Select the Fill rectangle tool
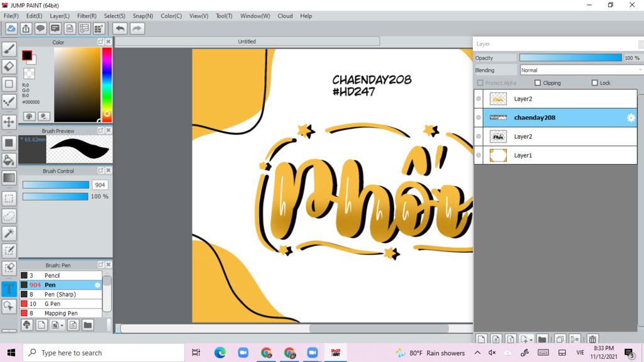The width and height of the screenshot is (644, 362). (x=9, y=143)
